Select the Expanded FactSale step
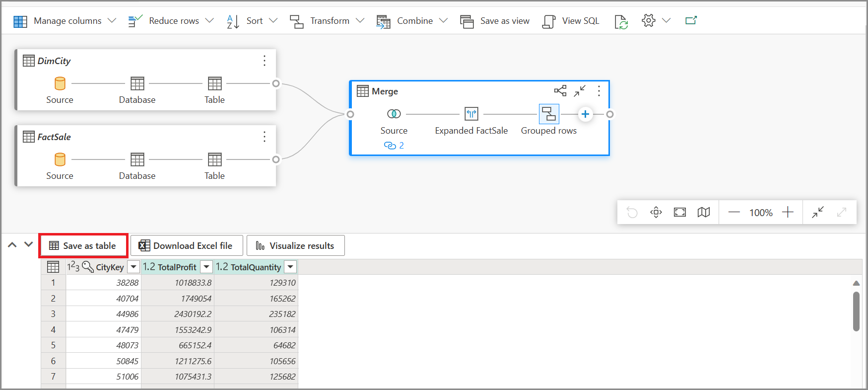 [x=471, y=114]
